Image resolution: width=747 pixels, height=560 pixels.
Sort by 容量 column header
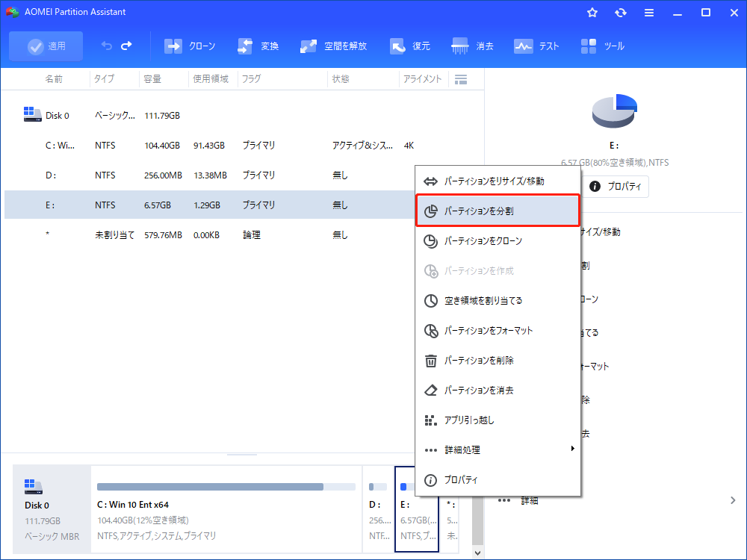pyautogui.click(x=152, y=79)
